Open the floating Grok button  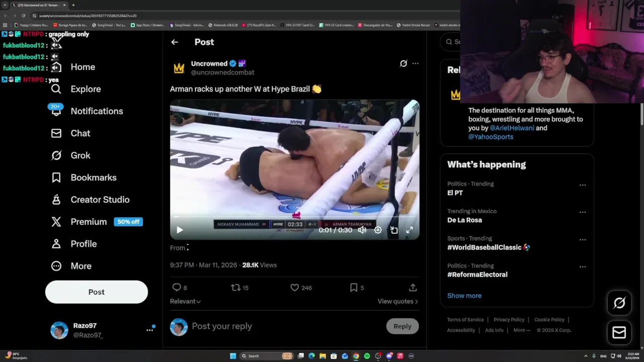(619, 303)
